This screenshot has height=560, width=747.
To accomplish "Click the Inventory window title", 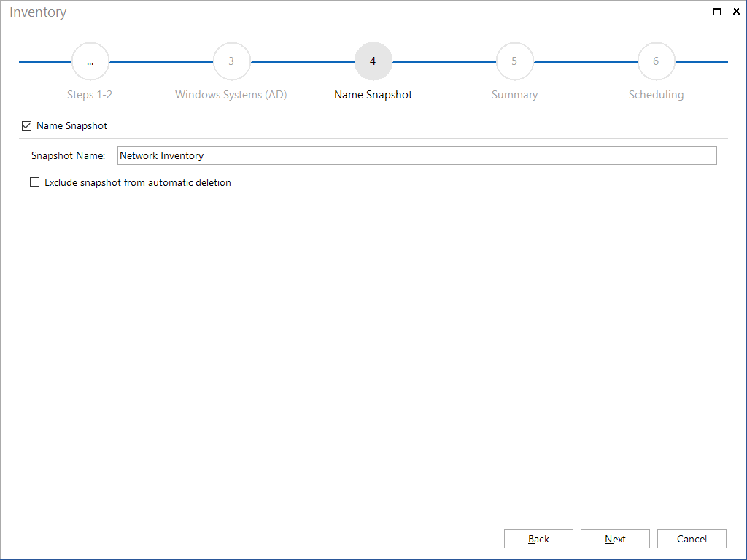I will [38, 12].
